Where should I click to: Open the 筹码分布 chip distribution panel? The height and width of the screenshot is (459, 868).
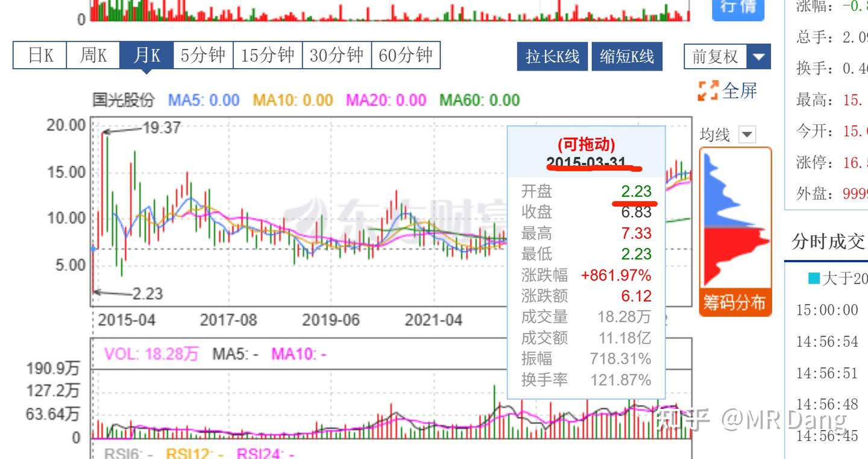[735, 302]
